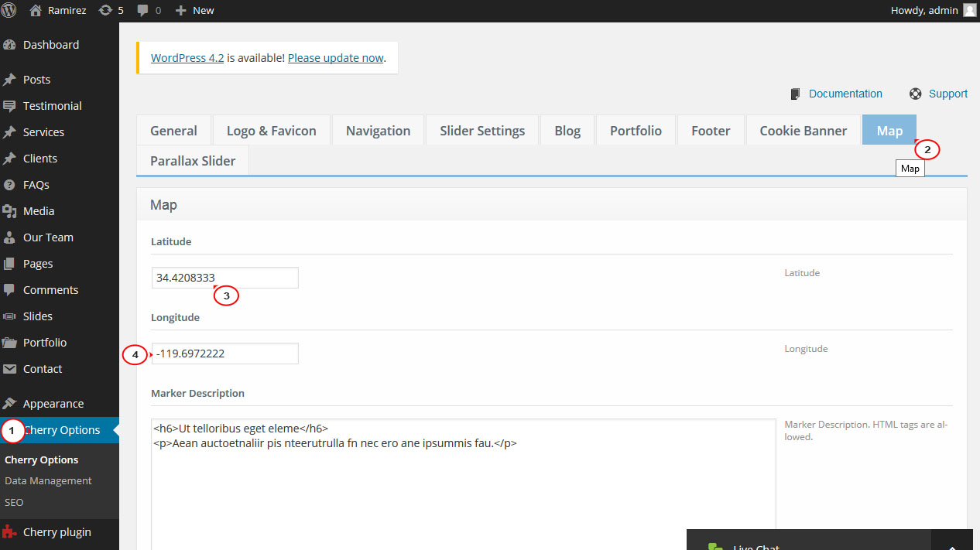
Task: Open the SEO submenu item
Action: 14,502
